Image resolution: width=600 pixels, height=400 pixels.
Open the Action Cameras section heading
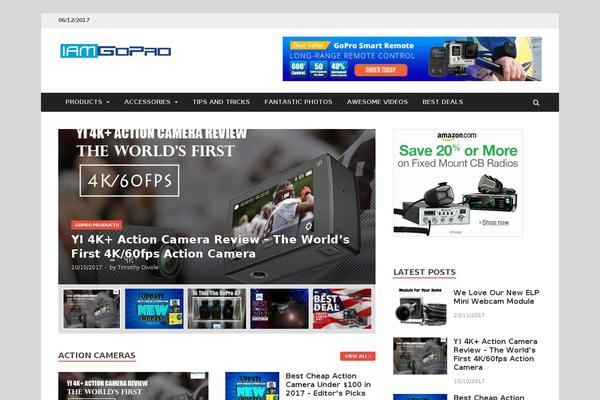(x=97, y=355)
